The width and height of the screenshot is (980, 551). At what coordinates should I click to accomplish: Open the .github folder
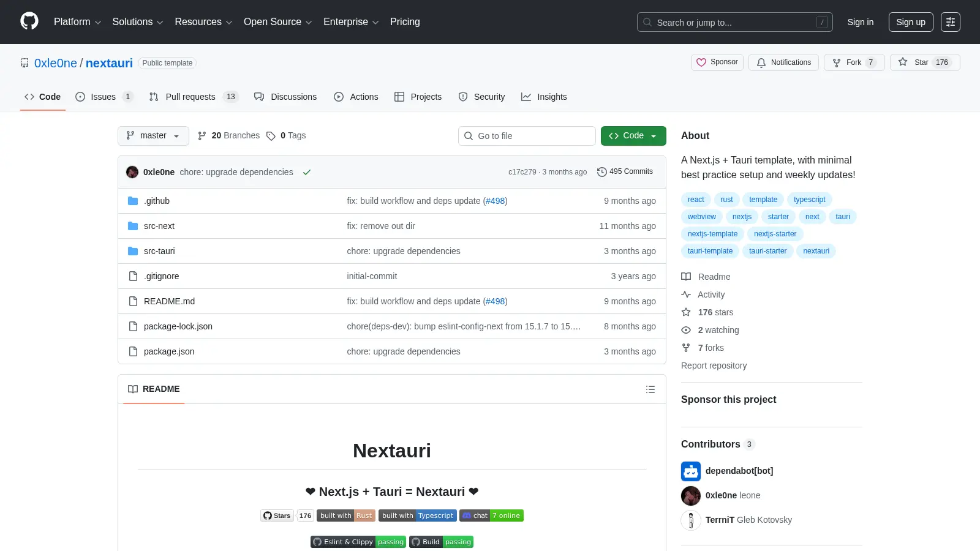pyautogui.click(x=157, y=201)
